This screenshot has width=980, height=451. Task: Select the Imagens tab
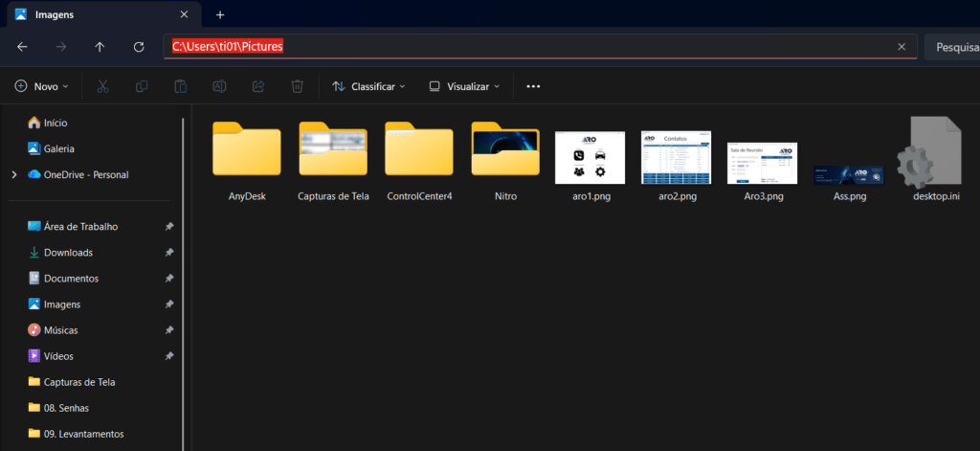103,15
